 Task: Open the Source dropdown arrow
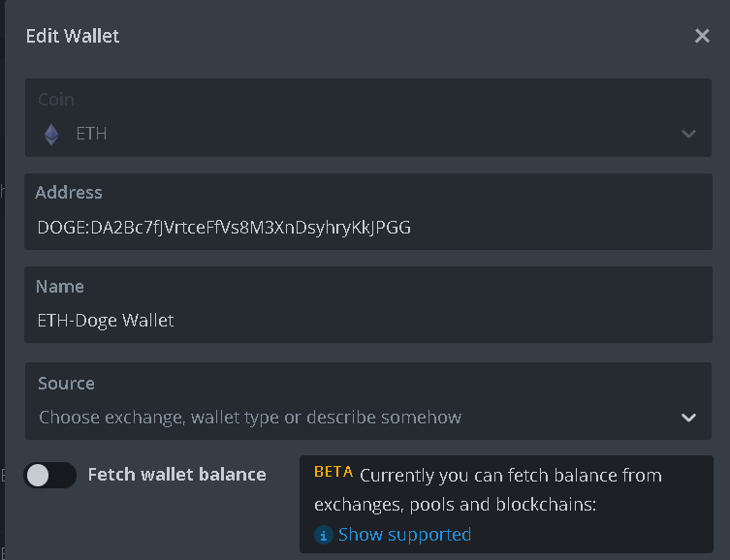coord(688,418)
